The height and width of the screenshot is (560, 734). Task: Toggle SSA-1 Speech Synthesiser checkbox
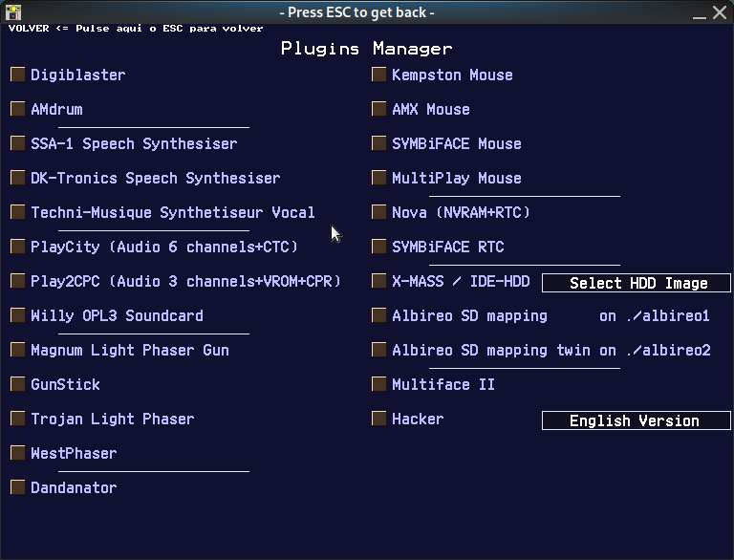[x=18, y=143]
